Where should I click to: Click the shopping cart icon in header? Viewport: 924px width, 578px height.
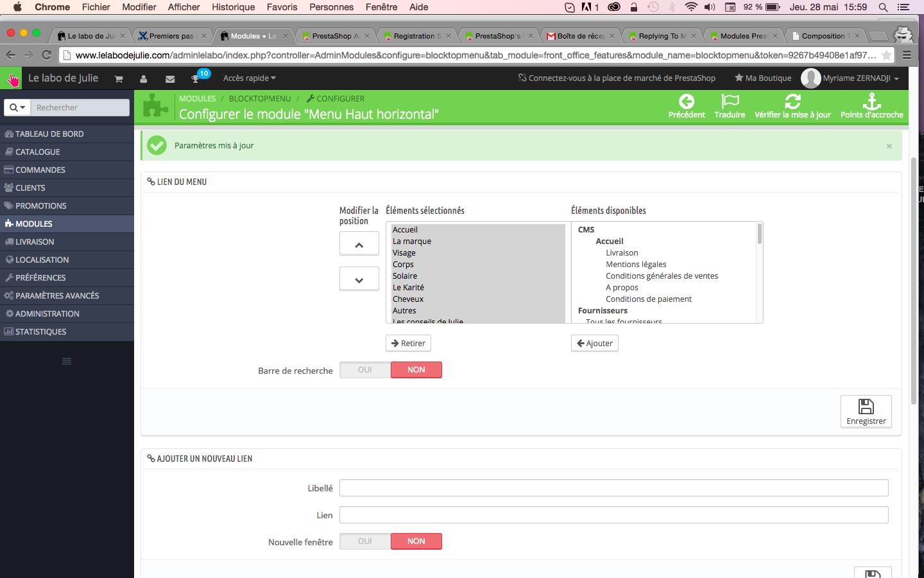[119, 79]
